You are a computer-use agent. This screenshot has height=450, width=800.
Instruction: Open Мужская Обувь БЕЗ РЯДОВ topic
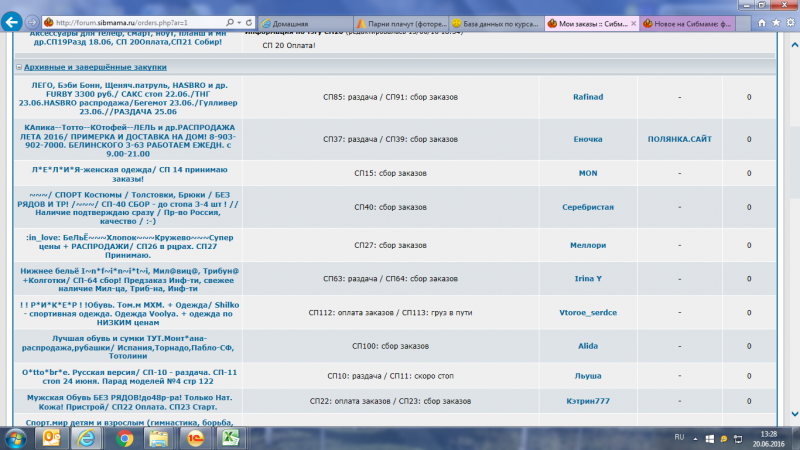coord(130,402)
